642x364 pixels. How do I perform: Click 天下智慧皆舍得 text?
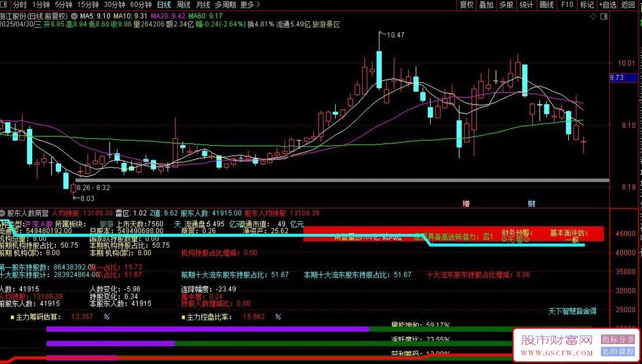click(x=573, y=311)
